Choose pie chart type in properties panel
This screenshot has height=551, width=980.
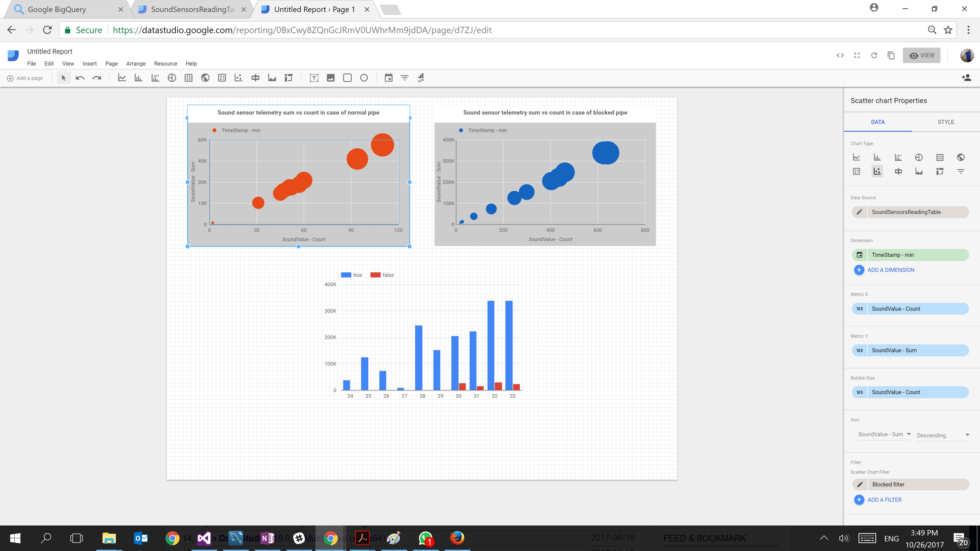click(919, 158)
